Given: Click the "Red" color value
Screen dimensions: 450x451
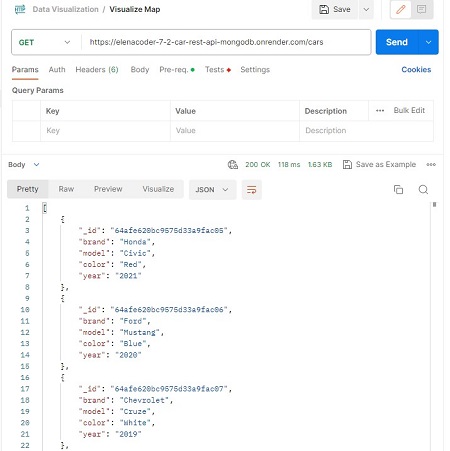Looking at the screenshot, I should (130, 264).
